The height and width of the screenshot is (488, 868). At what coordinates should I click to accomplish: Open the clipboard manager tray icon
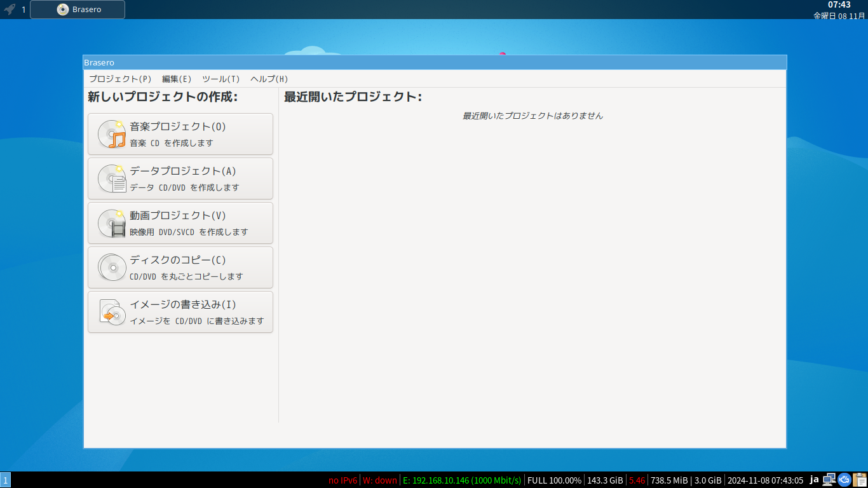(x=860, y=480)
